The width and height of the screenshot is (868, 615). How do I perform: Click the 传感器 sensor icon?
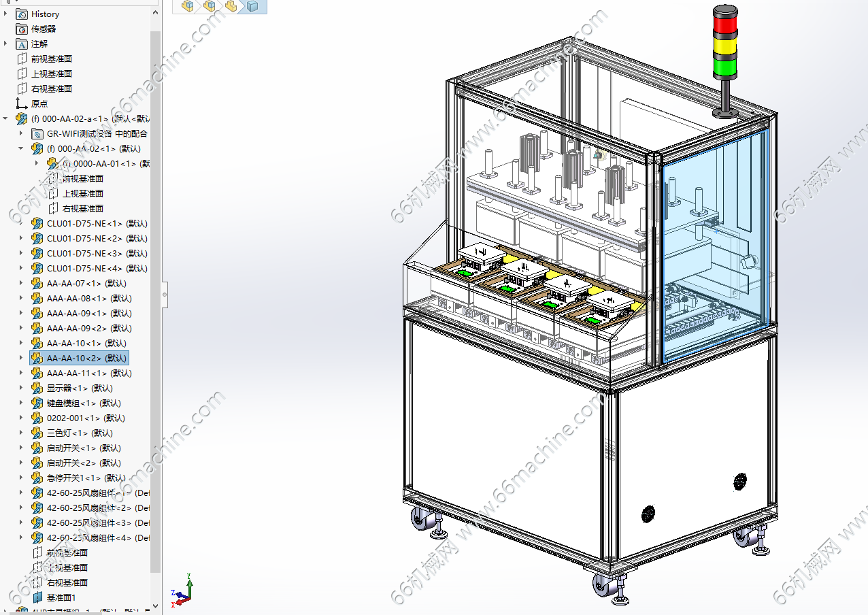click(22, 29)
